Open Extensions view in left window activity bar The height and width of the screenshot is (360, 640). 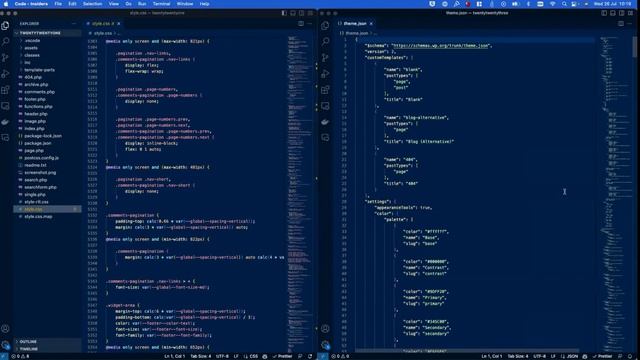click(x=5, y=90)
